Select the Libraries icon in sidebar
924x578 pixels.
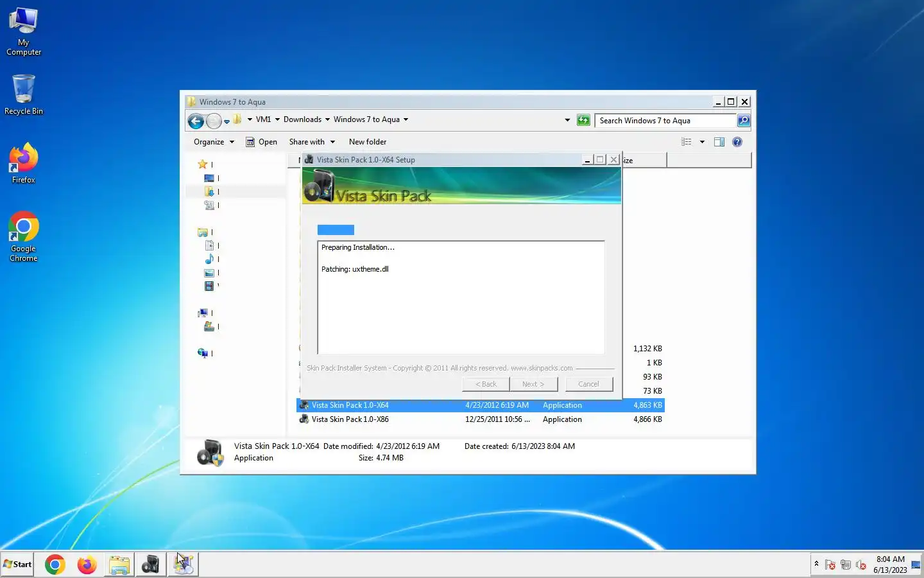pyautogui.click(x=203, y=232)
